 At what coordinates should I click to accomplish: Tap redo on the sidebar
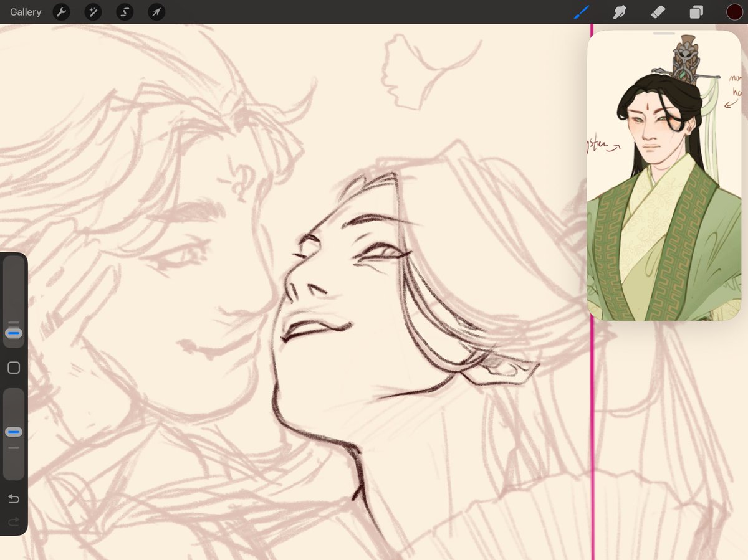(x=13, y=523)
